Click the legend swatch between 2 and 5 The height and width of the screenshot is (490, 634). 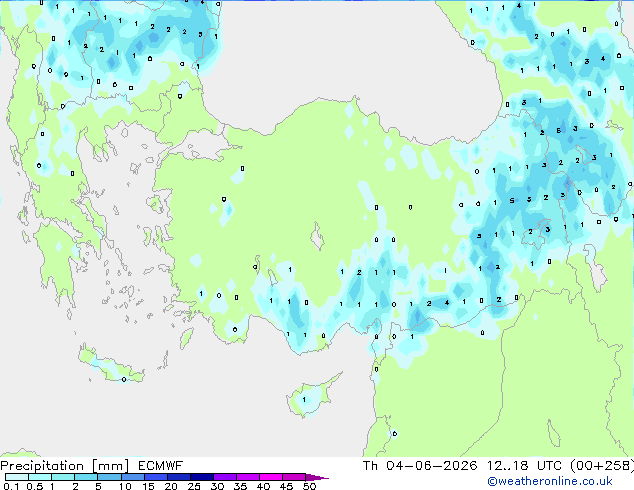pos(86,477)
